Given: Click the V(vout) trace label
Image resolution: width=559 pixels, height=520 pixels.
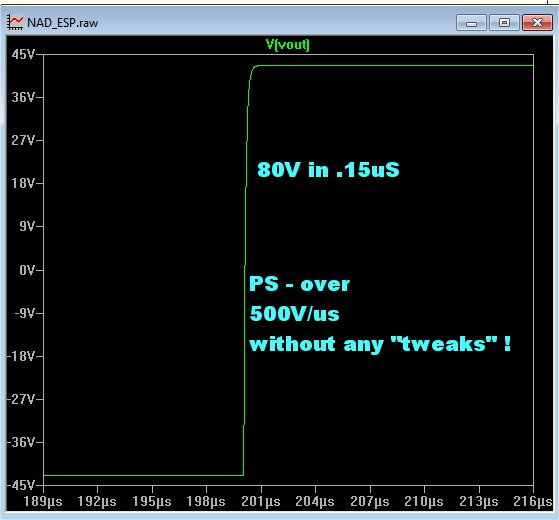Looking at the screenshot, I should [x=288, y=45].
